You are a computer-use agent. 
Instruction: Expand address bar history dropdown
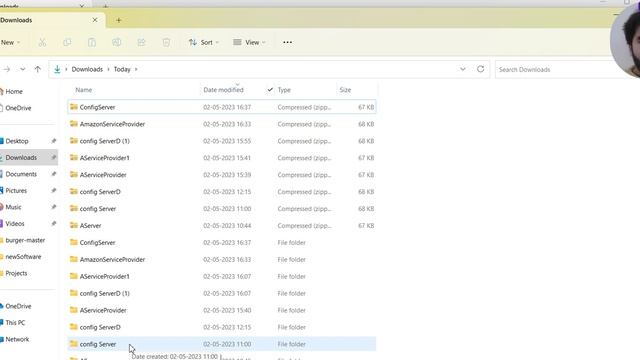click(x=462, y=69)
